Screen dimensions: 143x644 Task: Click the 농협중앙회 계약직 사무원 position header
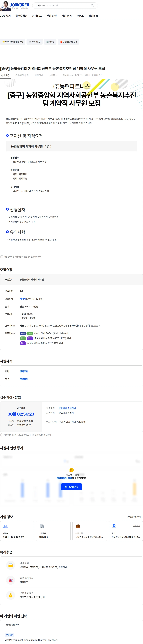(x=71, y=146)
